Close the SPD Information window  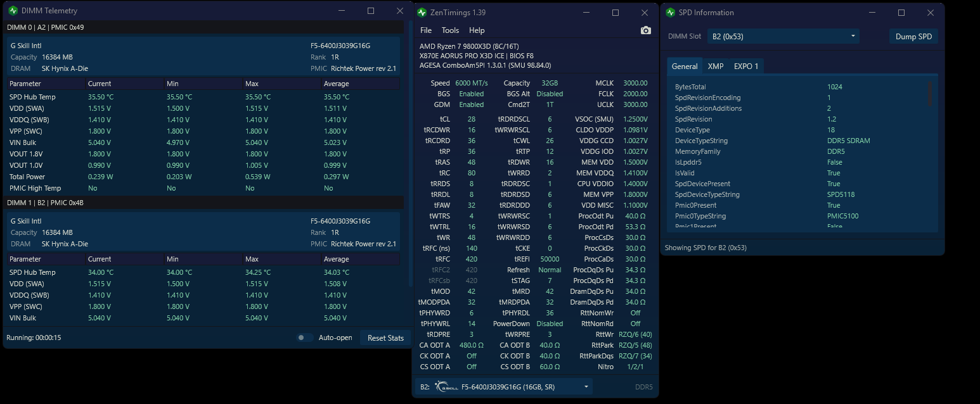[930, 13]
